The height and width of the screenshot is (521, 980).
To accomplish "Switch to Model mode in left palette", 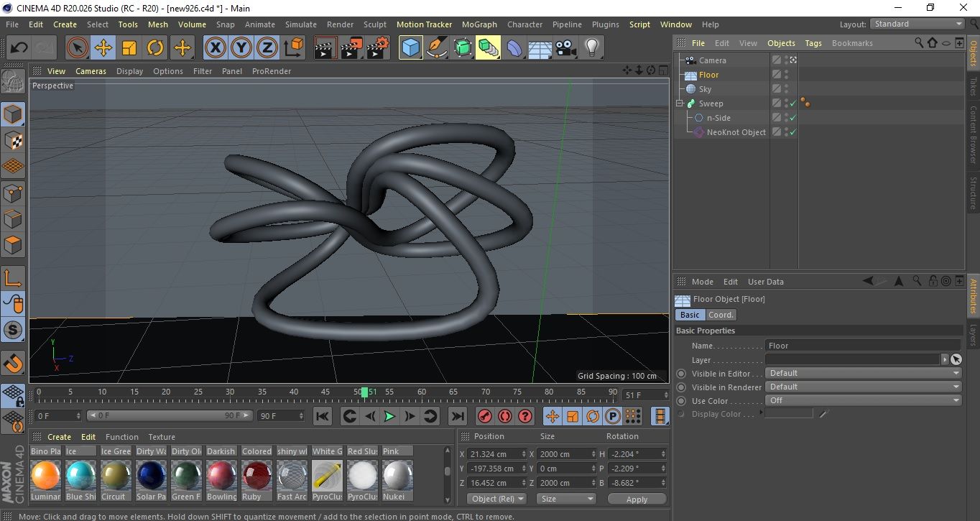I will click(x=13, y=114).
